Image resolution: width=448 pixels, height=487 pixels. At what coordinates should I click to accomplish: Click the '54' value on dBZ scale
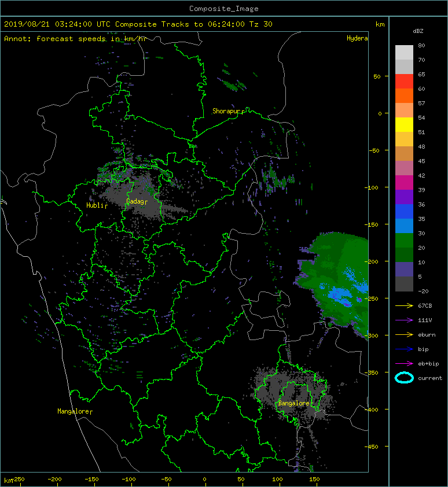click(x=421, y=118)
